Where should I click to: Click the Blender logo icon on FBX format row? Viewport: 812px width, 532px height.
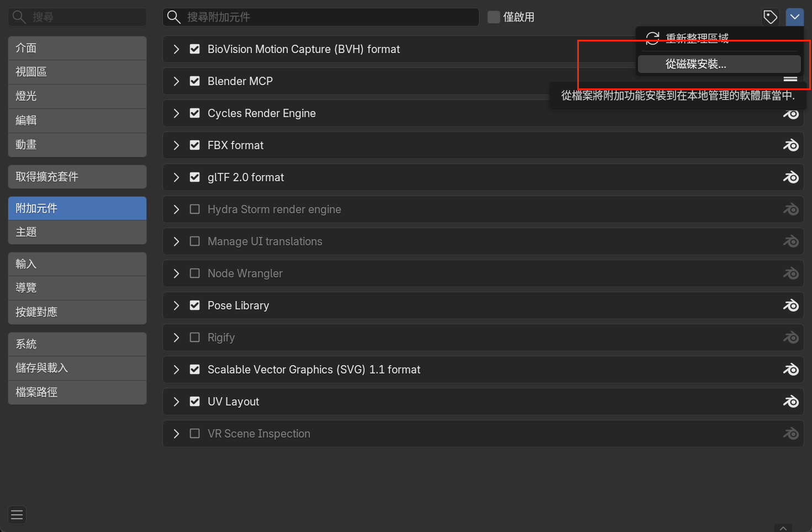click(x=791, y=145)
